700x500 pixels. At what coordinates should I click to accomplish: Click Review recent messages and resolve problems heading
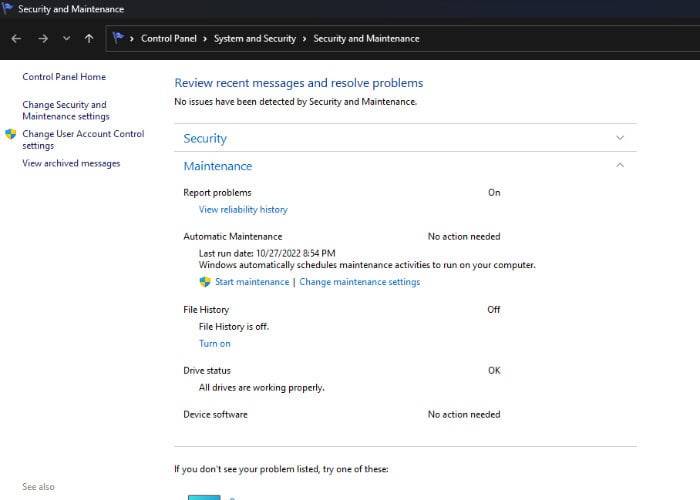[299, 83]
